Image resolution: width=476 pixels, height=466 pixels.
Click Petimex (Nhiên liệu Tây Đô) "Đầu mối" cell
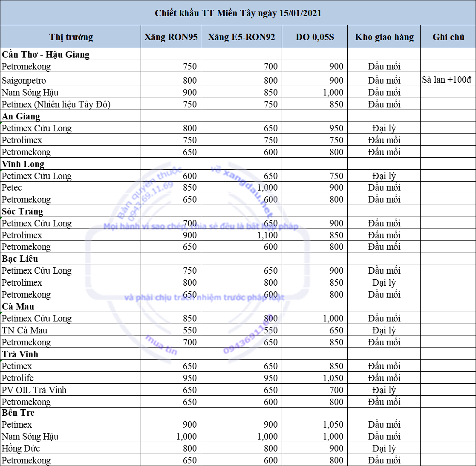click(384, 104)
